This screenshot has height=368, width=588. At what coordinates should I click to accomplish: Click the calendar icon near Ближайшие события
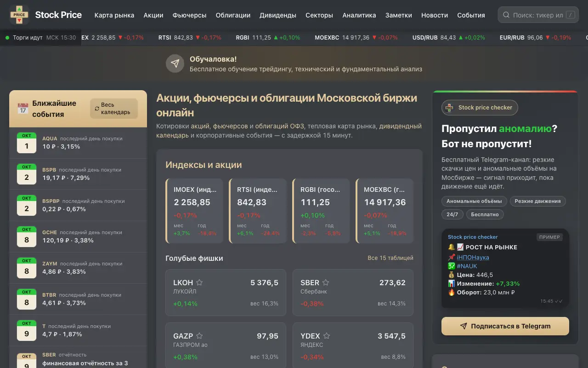click(x=23, y=109)
